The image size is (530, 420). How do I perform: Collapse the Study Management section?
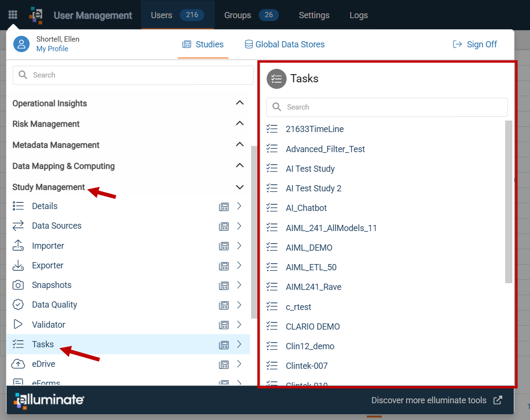tap(240, 187)
